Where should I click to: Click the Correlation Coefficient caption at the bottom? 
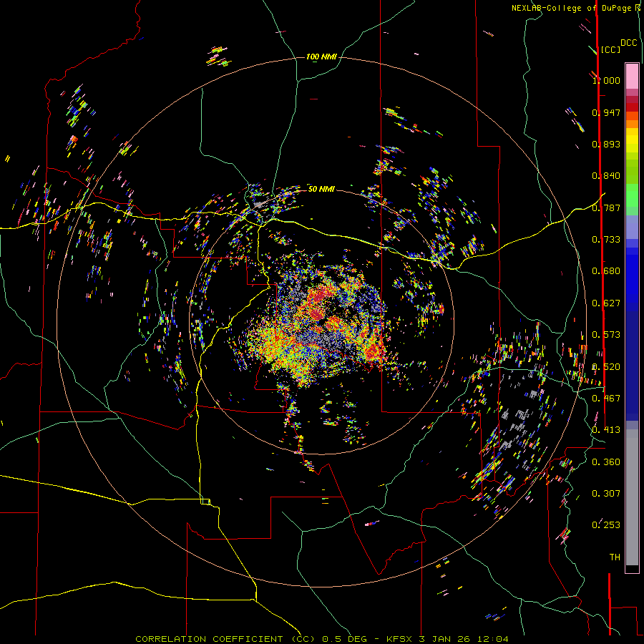pos(321,639)
